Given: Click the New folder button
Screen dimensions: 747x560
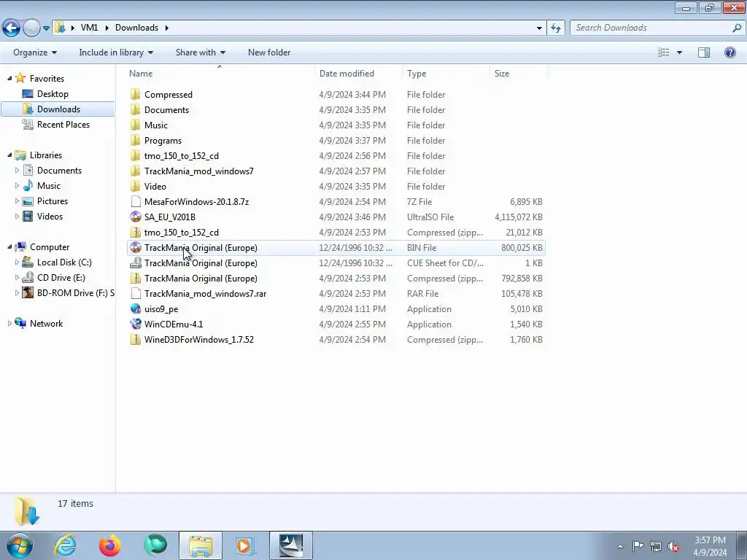Looking at the screenshot, I should tap(269, 52).
